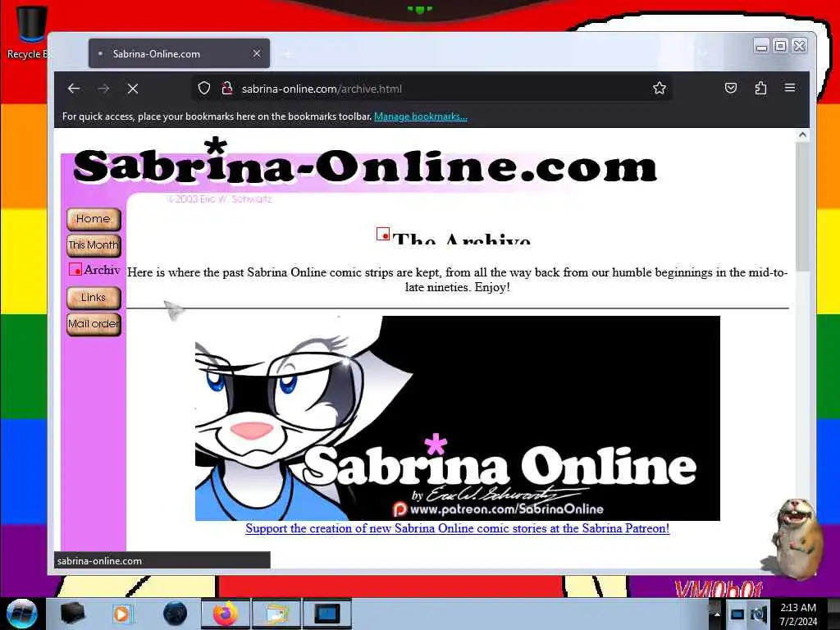Bookmark this page with the star icon

pyautogui.click(x=660, y=88)
